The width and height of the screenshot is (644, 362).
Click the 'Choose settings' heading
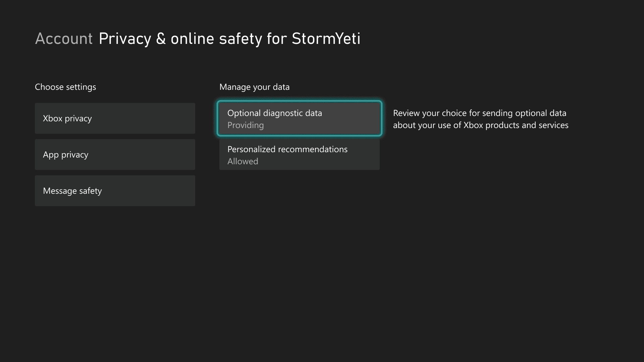click(x=65, y=87)
